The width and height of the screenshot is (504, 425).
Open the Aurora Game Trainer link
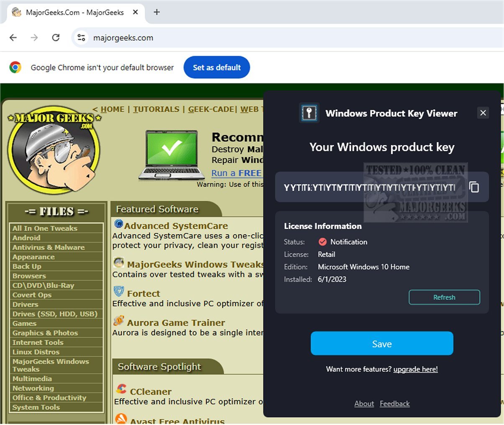(176, 323)
